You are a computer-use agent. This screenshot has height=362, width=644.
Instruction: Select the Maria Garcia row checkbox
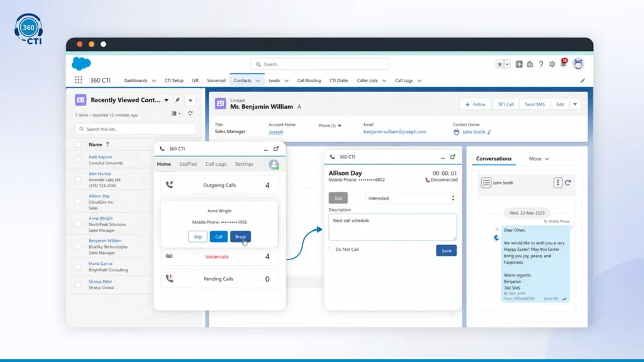78,266
